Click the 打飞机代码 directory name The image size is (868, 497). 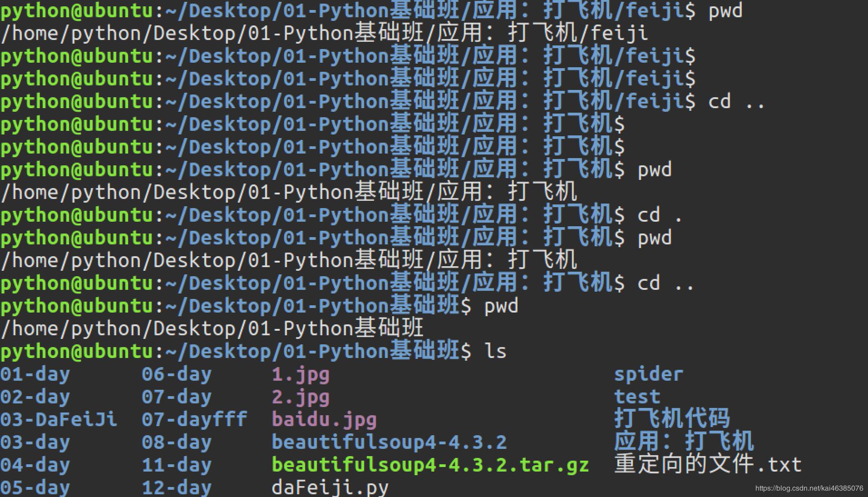(x=672, y=419)
